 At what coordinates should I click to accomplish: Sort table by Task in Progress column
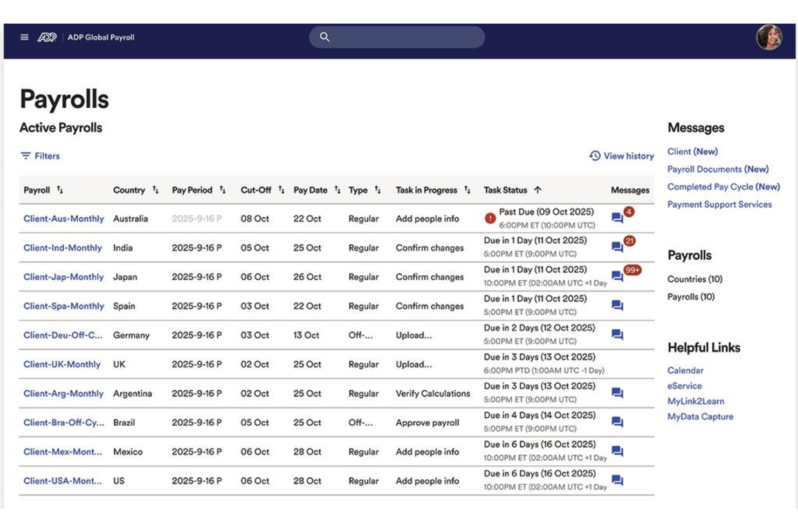pos(467,190)
